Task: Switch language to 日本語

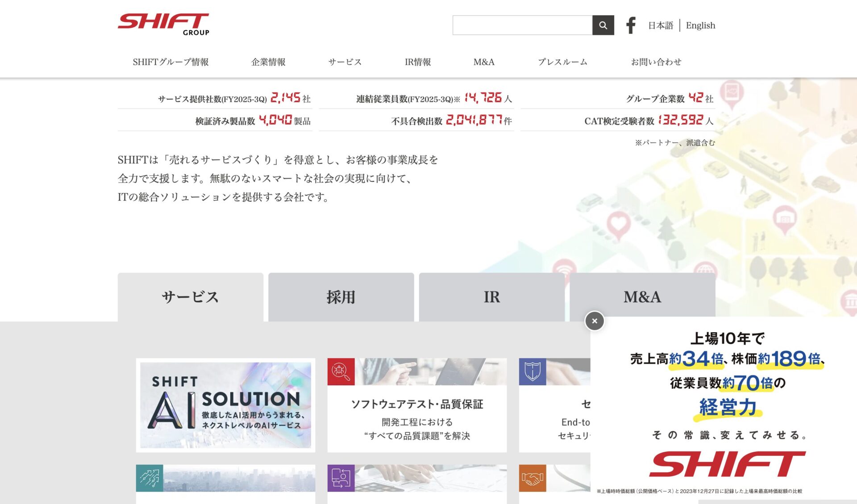Action: point(661,25)
